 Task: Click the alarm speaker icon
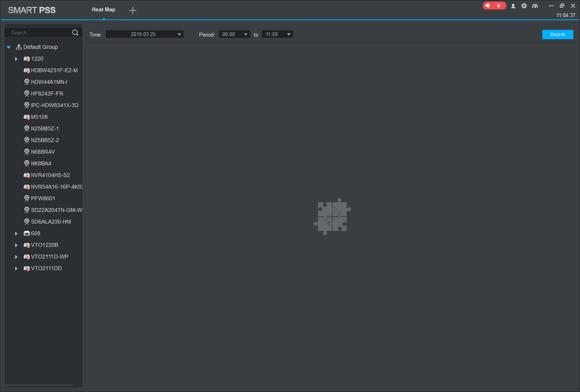pos(488,5)
